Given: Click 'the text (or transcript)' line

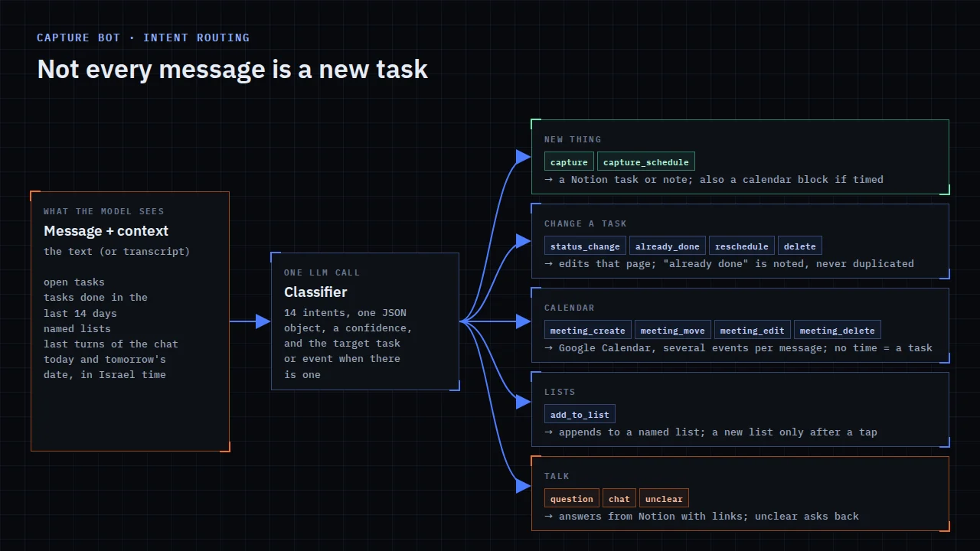Looking at the screenshot, I should 117,251.
